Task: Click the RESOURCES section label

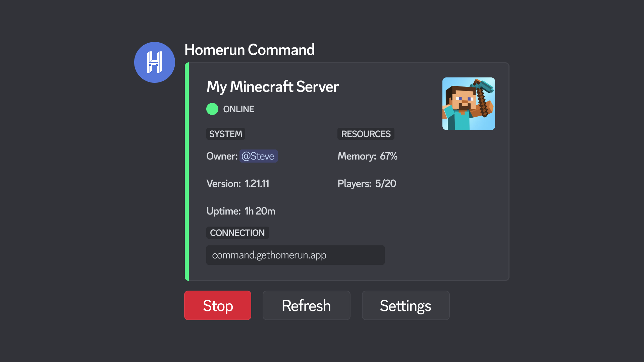Action: pos(365,133)
